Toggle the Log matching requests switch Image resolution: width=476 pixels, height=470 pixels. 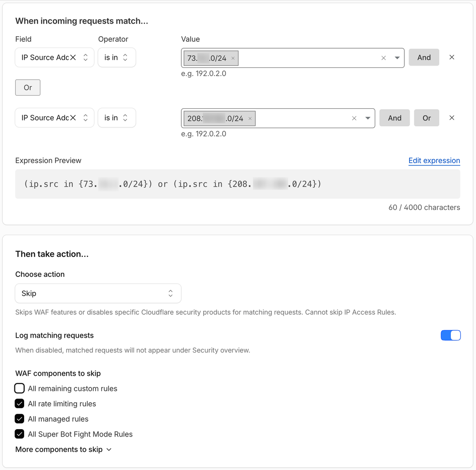450,335
